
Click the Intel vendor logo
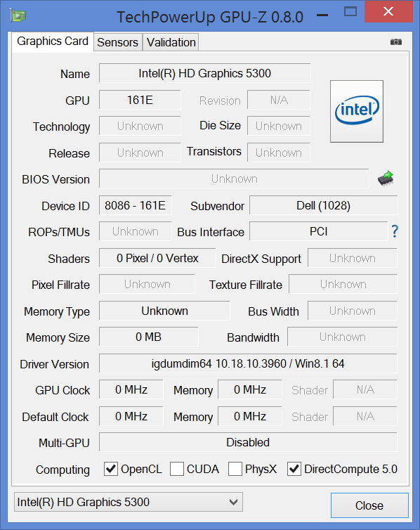pos(357,111)
